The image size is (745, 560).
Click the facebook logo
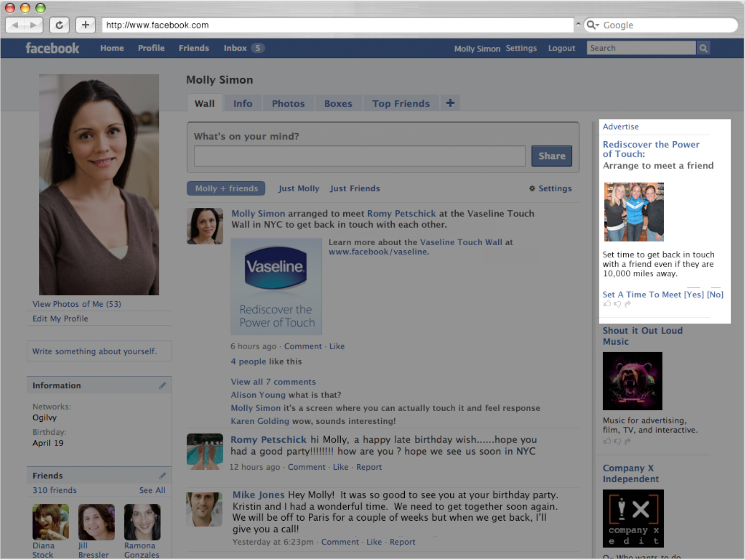click(52, 48)
